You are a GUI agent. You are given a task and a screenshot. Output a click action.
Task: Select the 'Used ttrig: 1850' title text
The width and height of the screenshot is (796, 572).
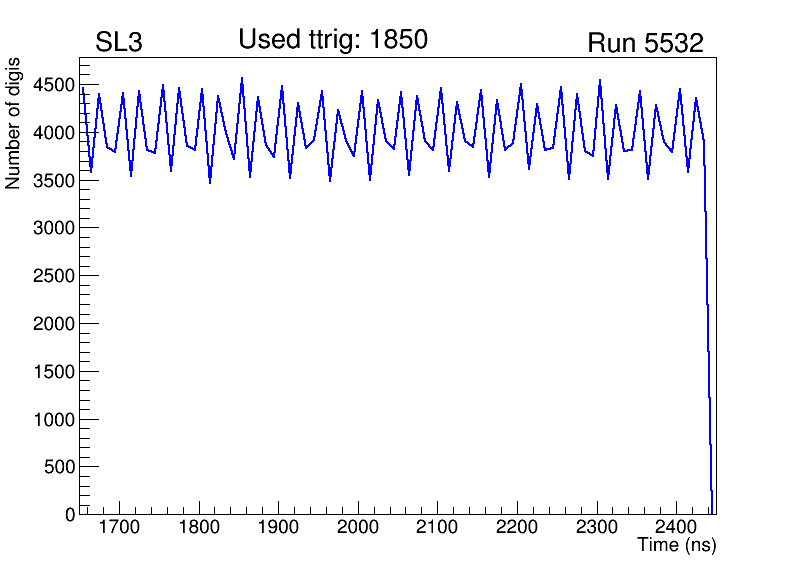(333, 40)
